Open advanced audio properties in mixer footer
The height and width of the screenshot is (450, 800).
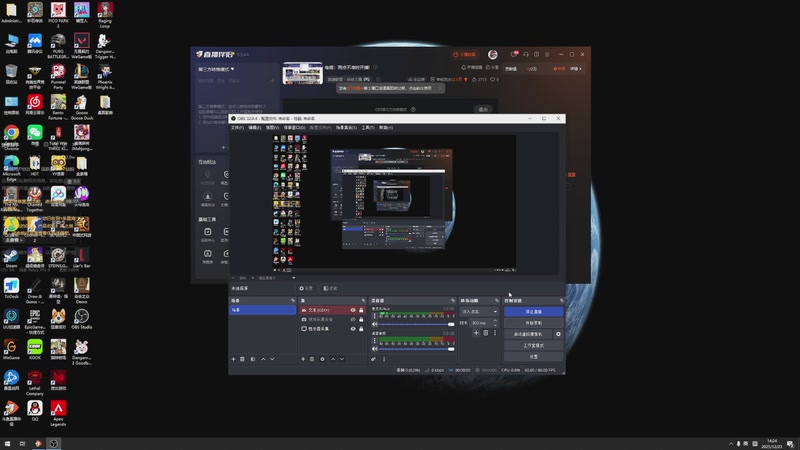point(373,359)
